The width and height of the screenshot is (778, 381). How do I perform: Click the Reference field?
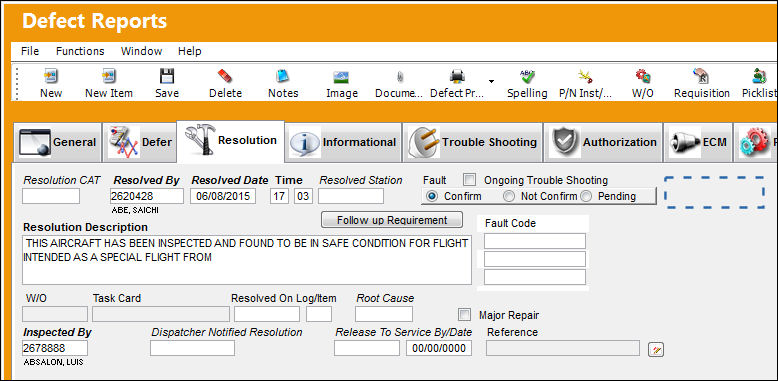[x=563, y=348]
